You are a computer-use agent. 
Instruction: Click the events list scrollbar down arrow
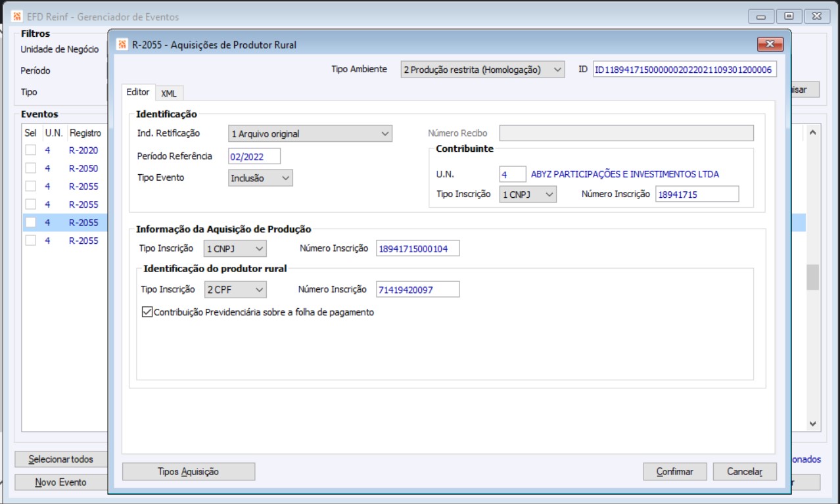(x=812, y=424)
